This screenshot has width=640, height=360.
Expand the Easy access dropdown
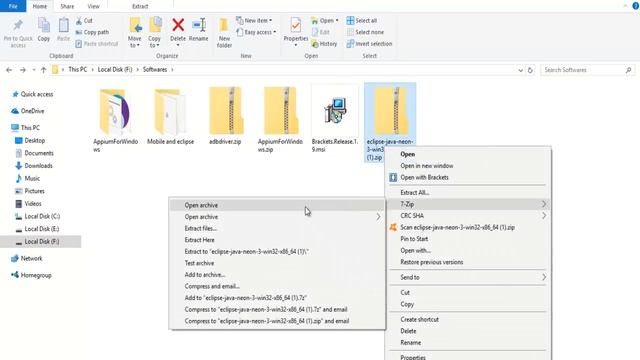pos(275,32)
